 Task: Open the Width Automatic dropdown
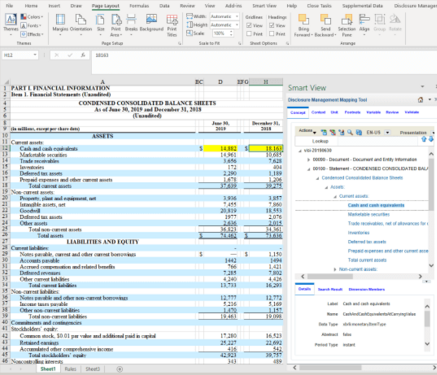(x=237, y=16)
